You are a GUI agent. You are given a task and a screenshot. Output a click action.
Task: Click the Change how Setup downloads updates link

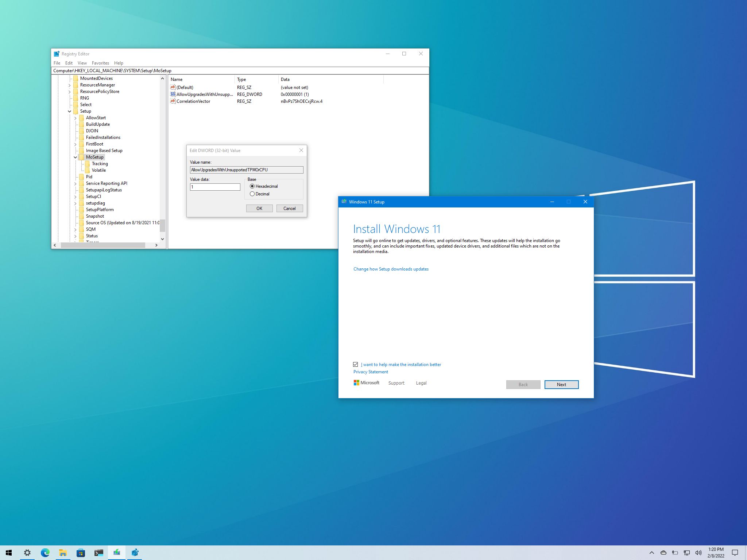[390, 269]
